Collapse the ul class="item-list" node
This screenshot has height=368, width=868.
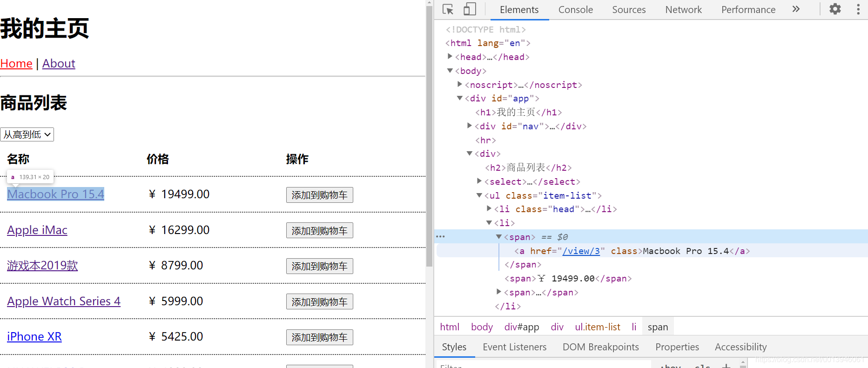[x=479, y=195]
